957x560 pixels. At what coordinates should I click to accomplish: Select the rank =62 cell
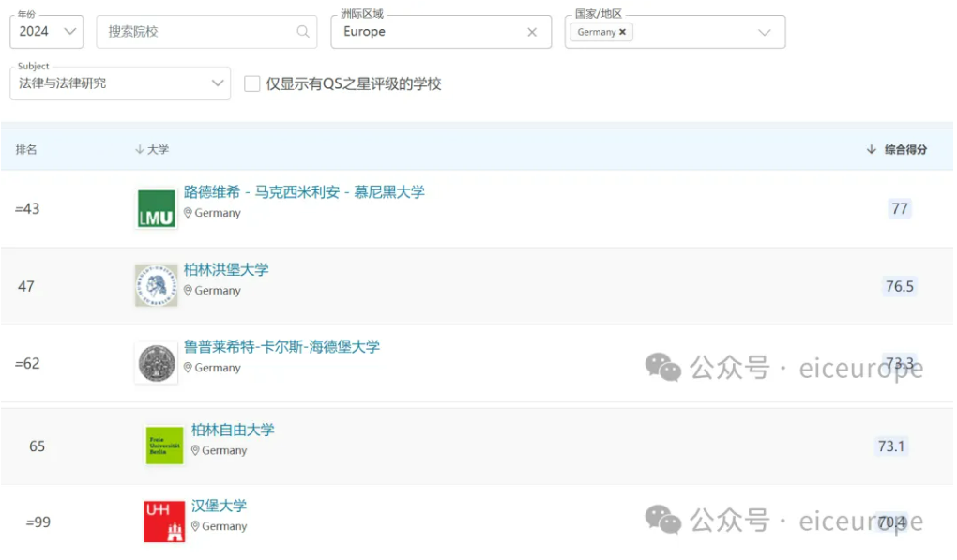coord(27,364)
